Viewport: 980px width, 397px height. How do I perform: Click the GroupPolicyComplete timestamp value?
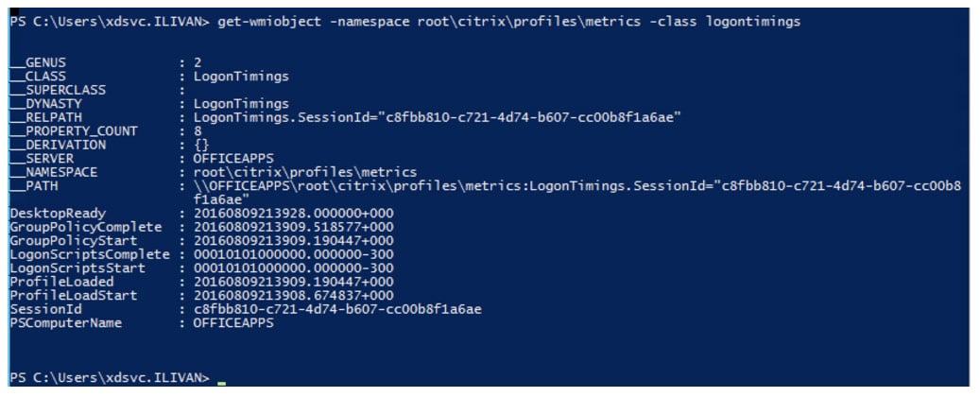coord(293,228)
